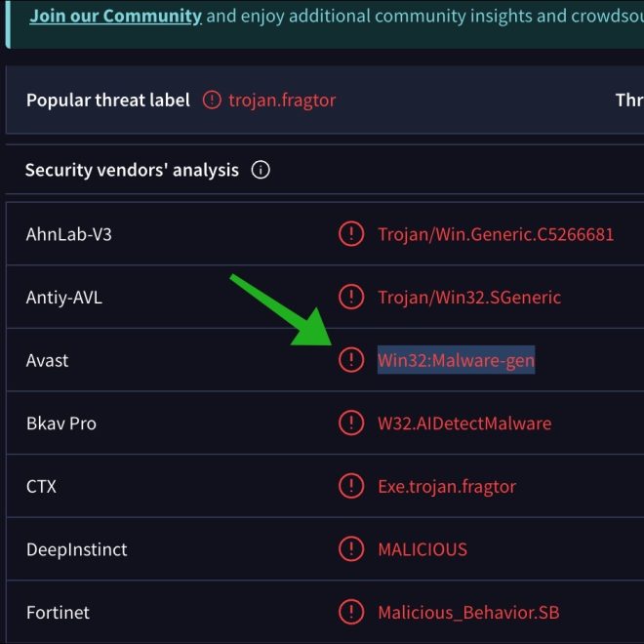Open the Join our Community link
This screenshot has height=644, width=644.
tap(115, 16)
